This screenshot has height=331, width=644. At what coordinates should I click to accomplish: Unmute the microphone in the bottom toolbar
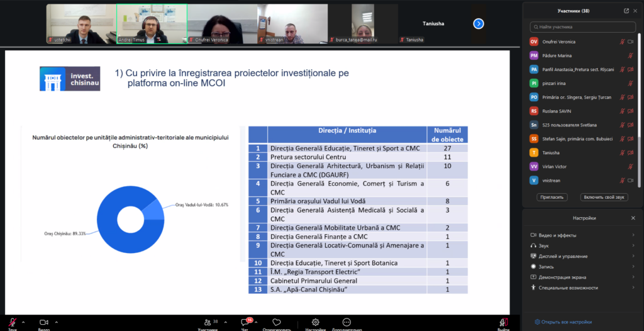(13, 322)
